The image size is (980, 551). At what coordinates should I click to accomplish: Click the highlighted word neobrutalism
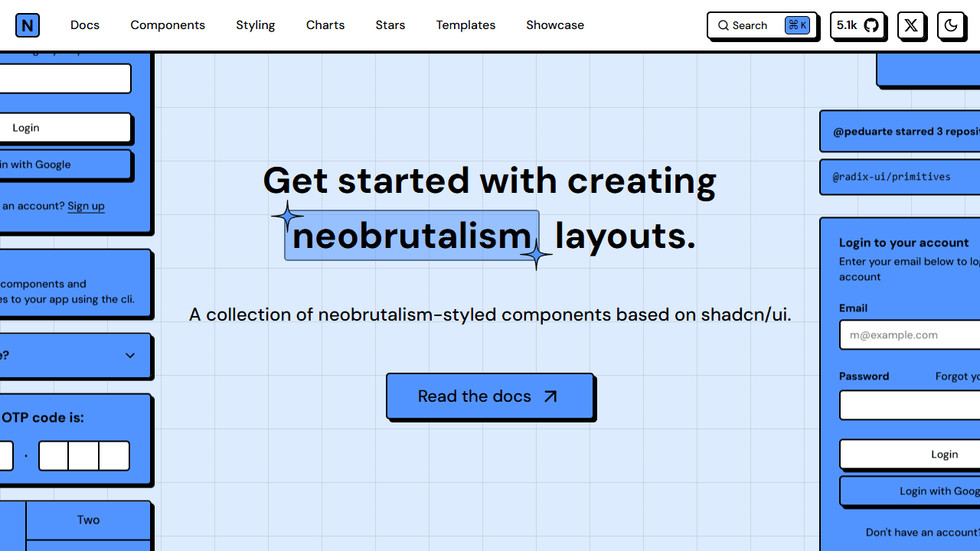pyautogui.click(x=412, y=236)
